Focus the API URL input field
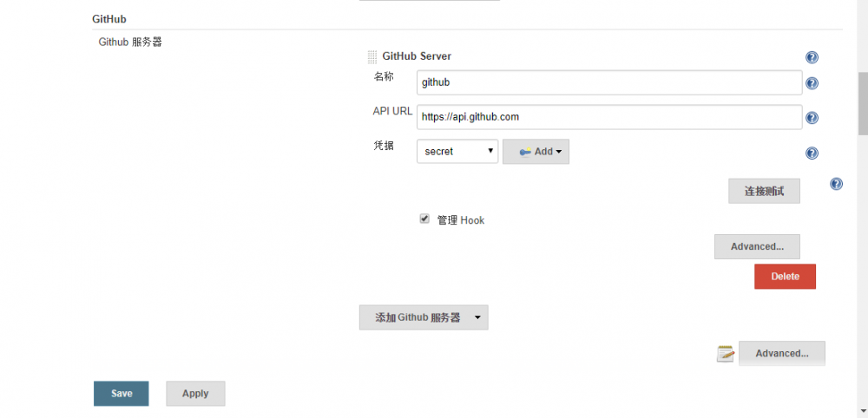Screen dimensions: 868x418 tap(609, 117)
